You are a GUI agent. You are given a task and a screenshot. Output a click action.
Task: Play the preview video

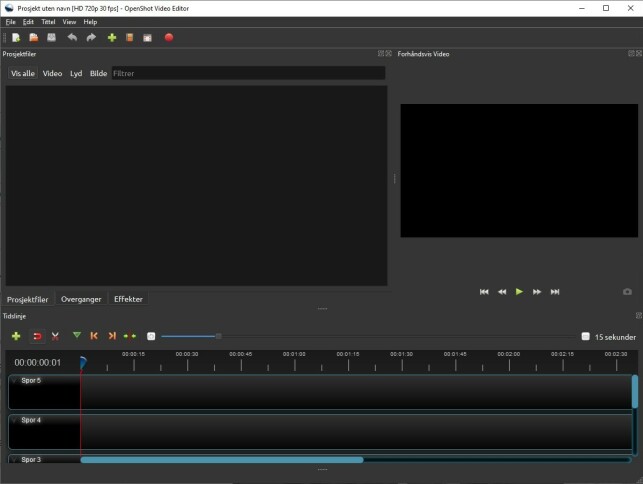(x=519, y=292)
